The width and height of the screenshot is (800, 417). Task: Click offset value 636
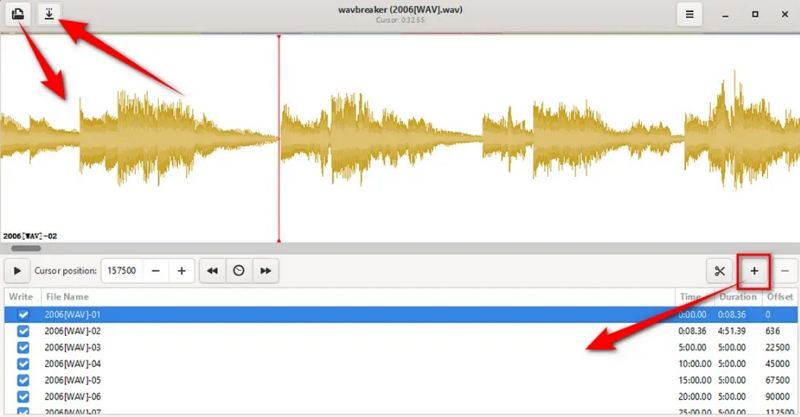click(x=772, y=331)
